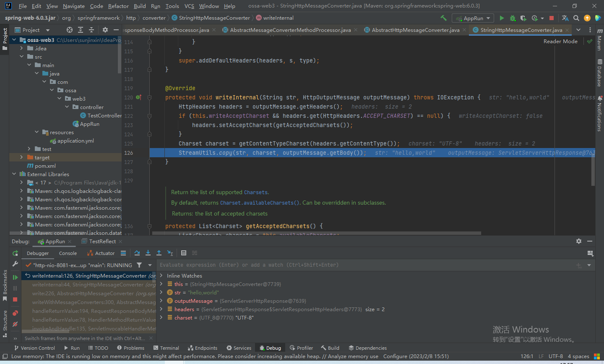Image resolution: width=604 pixels, height=364 pixels.
Task: Click Step Over in debugger toolbar
Action: point(137,253)
